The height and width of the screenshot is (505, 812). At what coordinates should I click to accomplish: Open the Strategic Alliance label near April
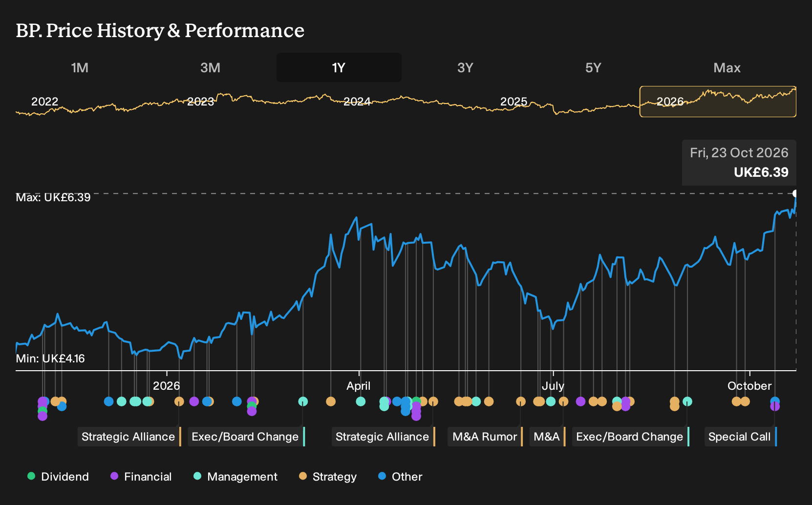pos(383,437)
